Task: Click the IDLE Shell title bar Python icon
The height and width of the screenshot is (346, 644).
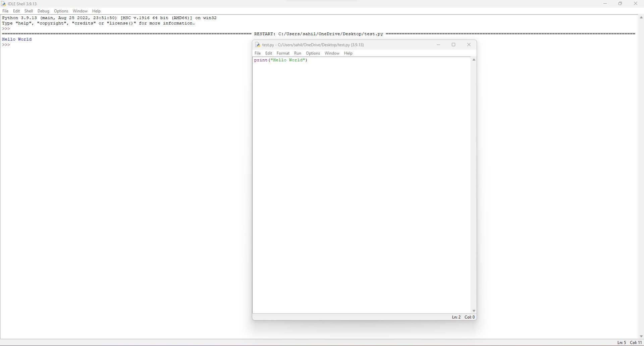Action: [x=3, y=4]
